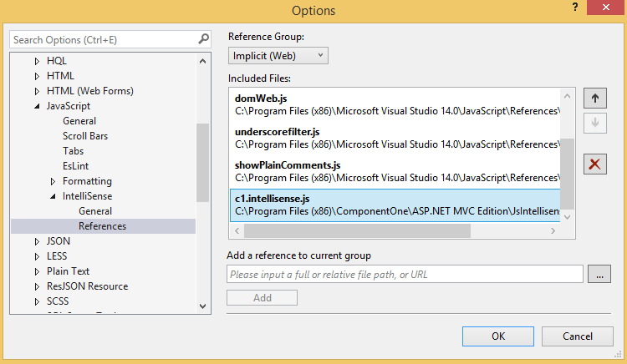Viewport: 627px width, 364px height.
Task: Select the Plain Text tree label
Action: click(x=68, y=271)
